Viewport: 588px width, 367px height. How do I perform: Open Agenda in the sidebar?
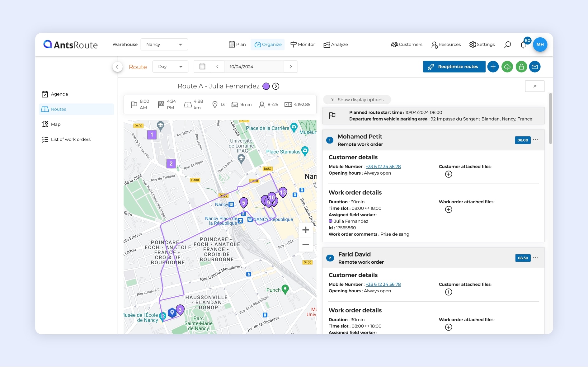59,94
